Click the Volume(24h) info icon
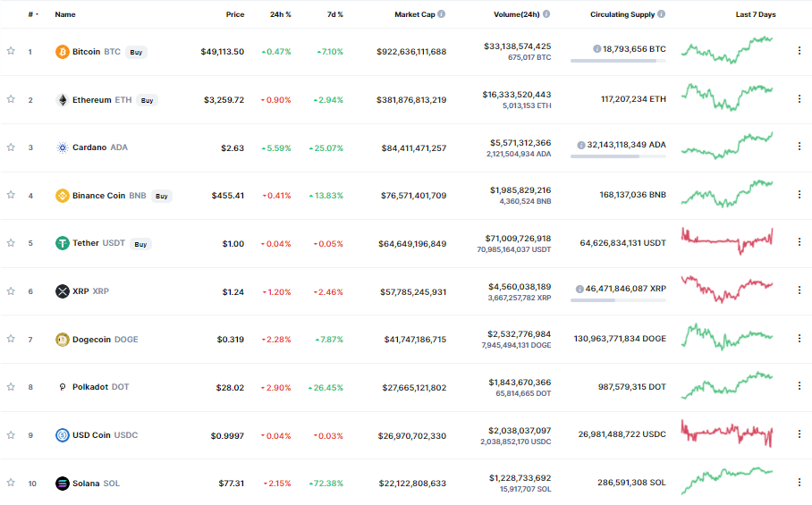Screen dimensions: 812x505 coord(546,14)
